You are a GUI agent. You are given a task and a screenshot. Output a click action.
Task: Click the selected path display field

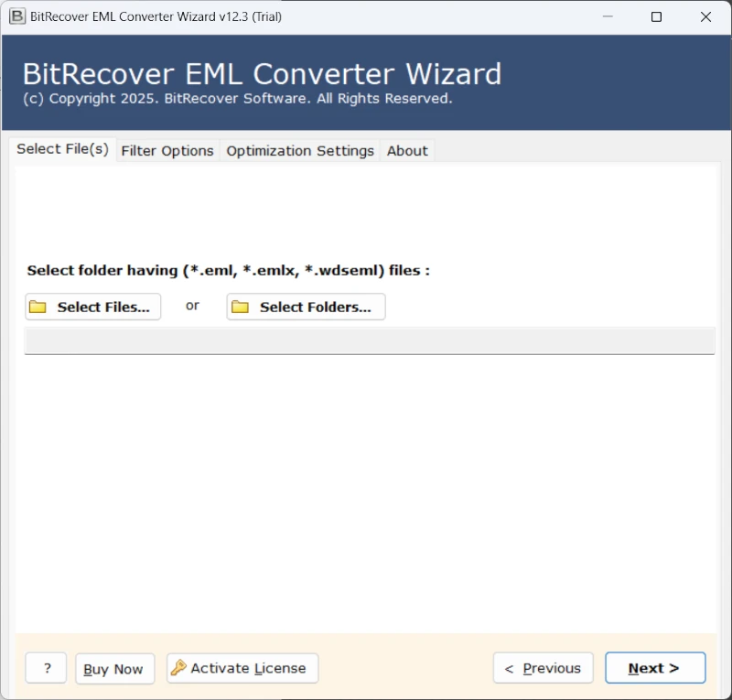coord(370,341)
